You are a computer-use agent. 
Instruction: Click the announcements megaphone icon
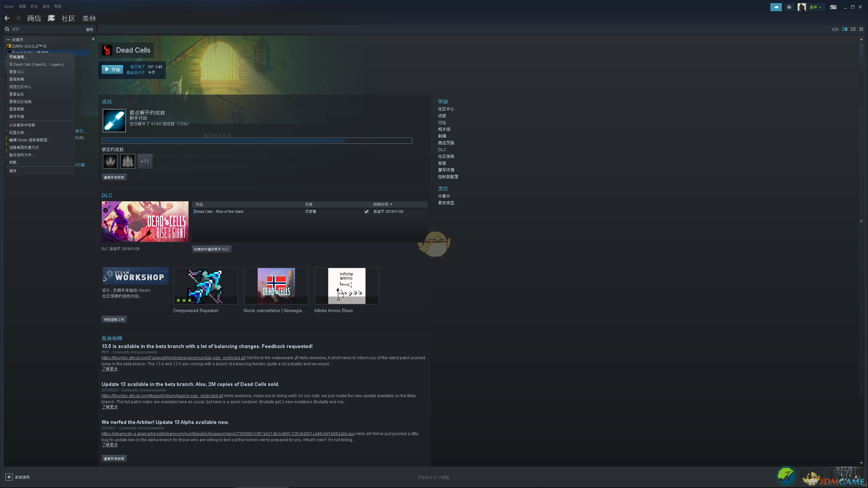click(x=776, y=7)
